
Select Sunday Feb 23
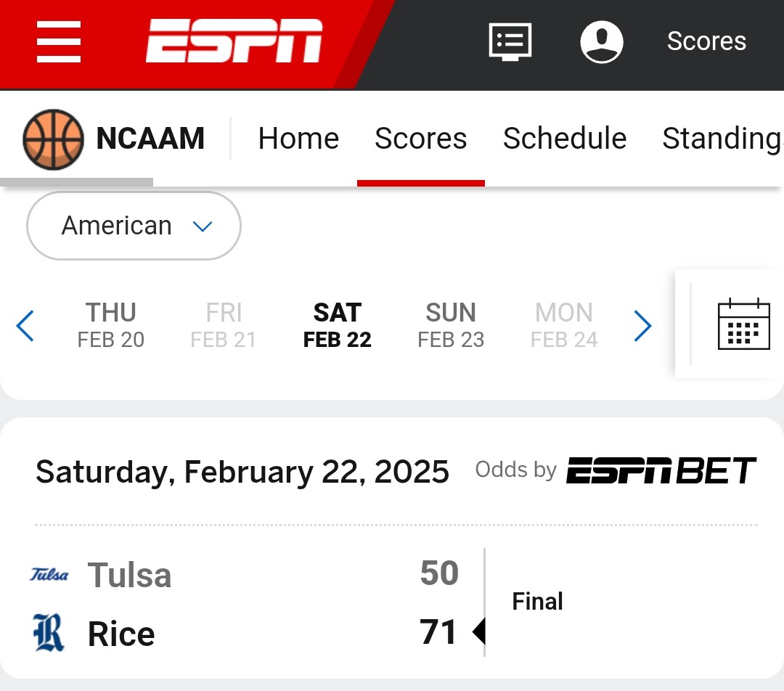(451, 325)
